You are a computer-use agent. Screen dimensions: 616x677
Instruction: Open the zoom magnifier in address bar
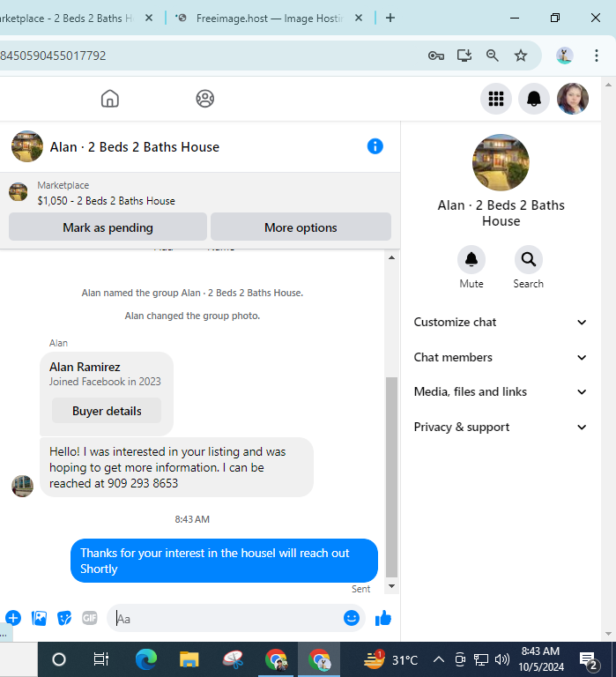click(x=492, y=56)
